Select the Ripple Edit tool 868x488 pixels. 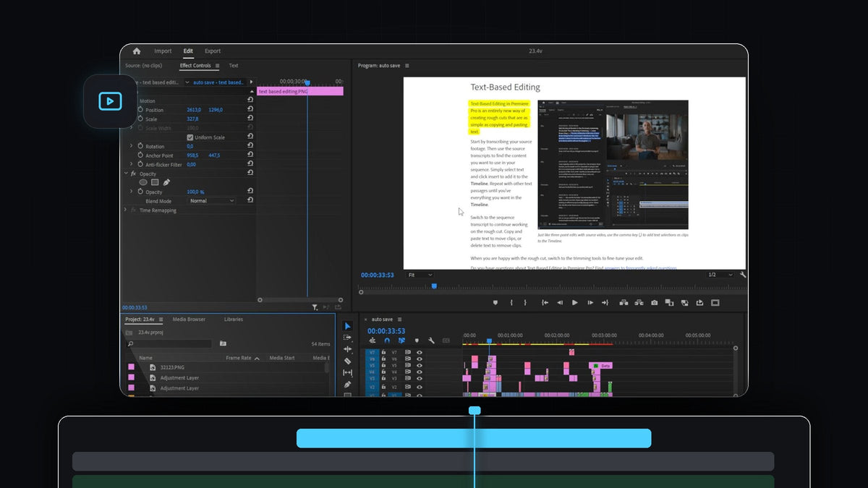pos(348,349)
